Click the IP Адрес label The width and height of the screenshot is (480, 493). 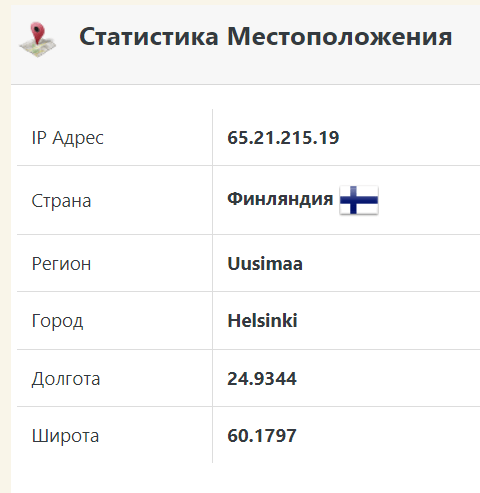[x=68, y=138]
